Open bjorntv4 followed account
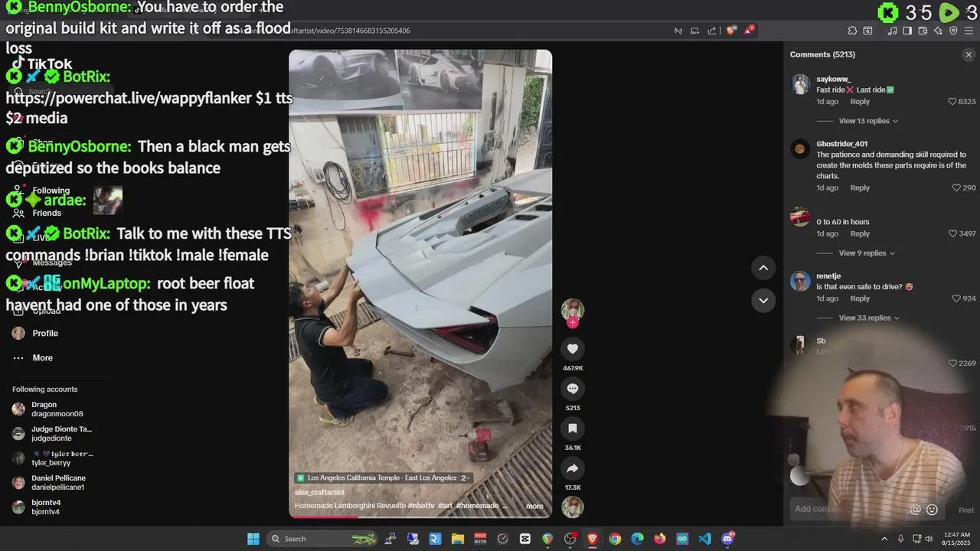The height and width of the screenshot is (551, 980). pyautogui.click(x=37, y=507)
